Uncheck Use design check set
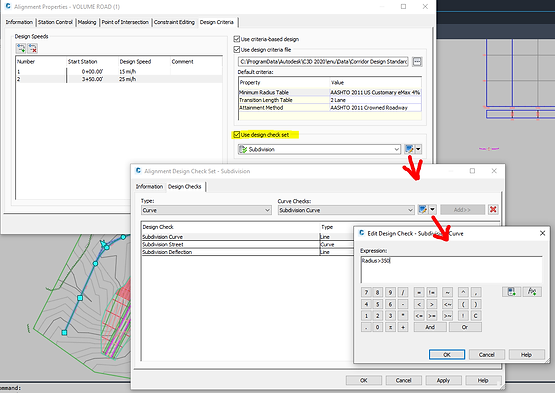The image size is (555, 393). [x=237, y=135]
